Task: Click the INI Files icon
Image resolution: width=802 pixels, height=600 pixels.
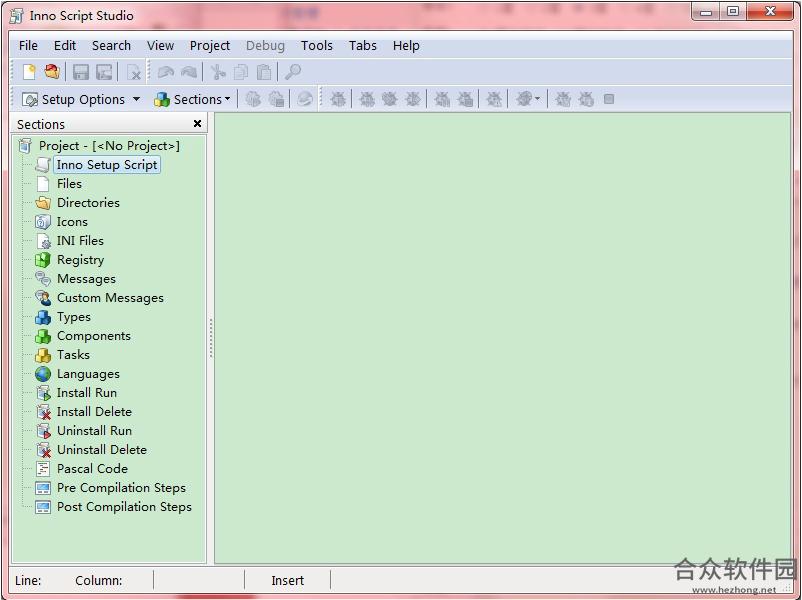Action: (x=43, y=241)
